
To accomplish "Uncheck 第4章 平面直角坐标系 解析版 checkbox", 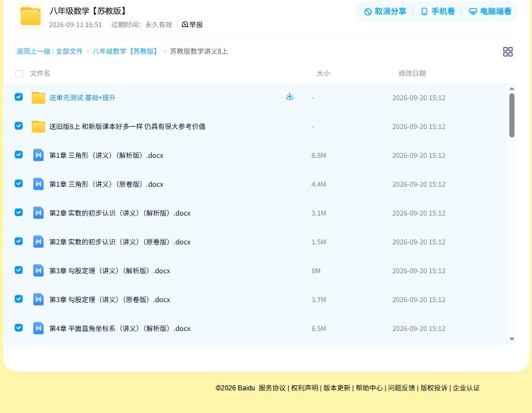I will (19, 328).
